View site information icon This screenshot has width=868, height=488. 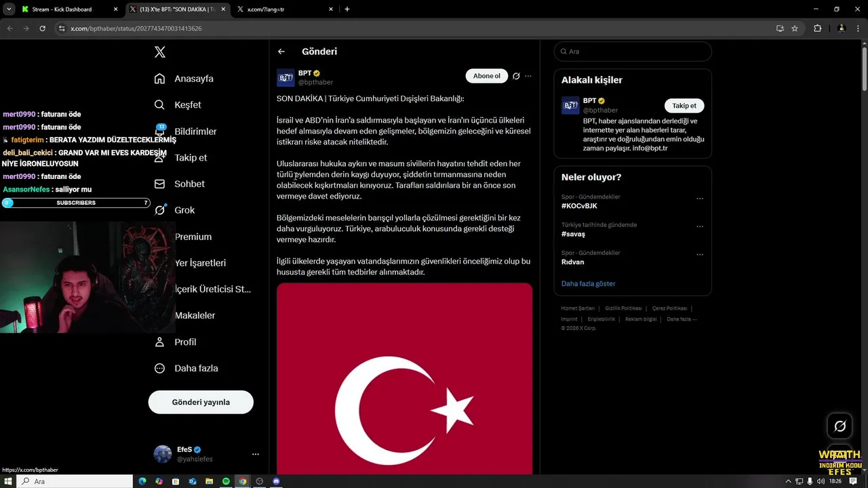[x=62, y=28]
